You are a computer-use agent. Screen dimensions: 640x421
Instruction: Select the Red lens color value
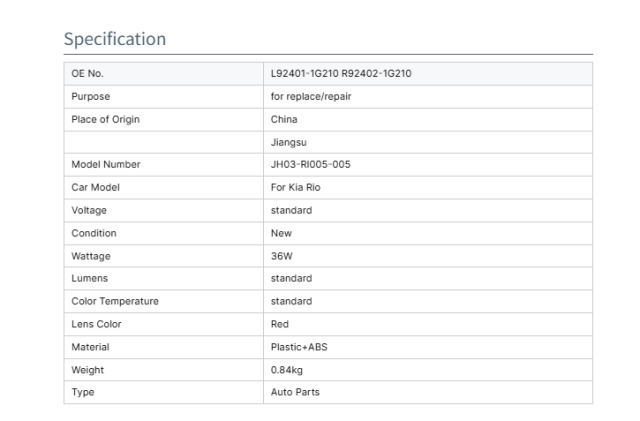280,324
